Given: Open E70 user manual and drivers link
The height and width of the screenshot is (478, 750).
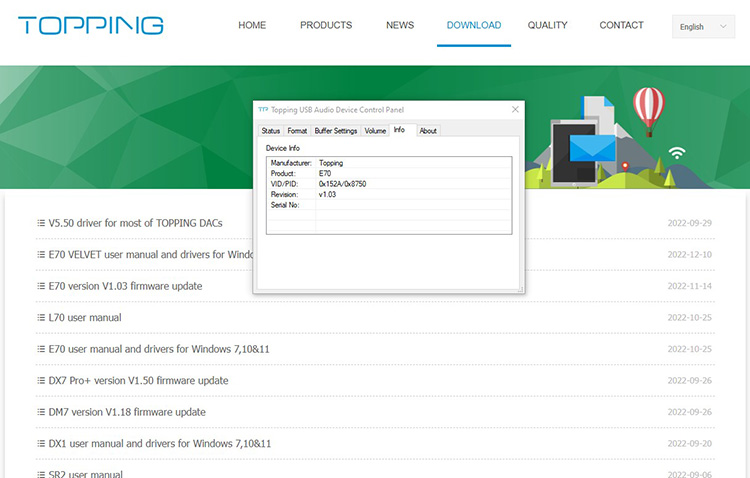Looking at the screenshot, I should pyautogui.click(x=159, y=349).
